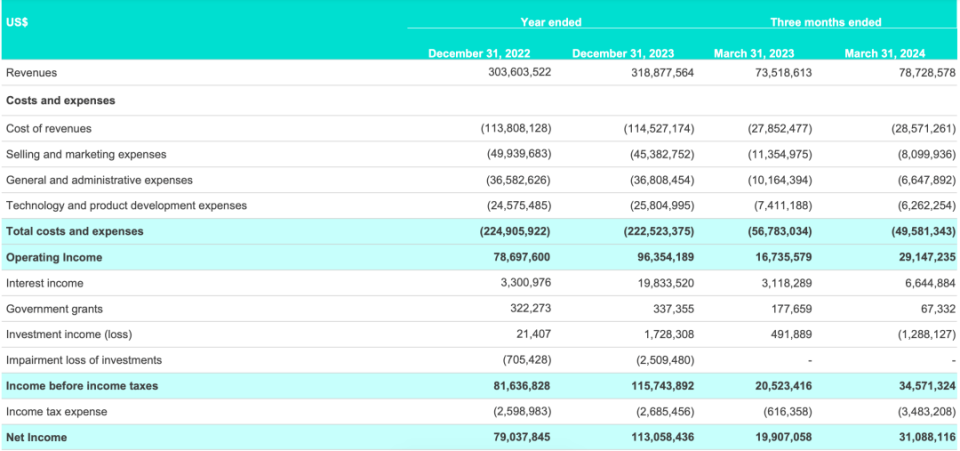Screen dimensions: 960x451
Task: Select the Revenues row label
Action: (x=32, y=73)
